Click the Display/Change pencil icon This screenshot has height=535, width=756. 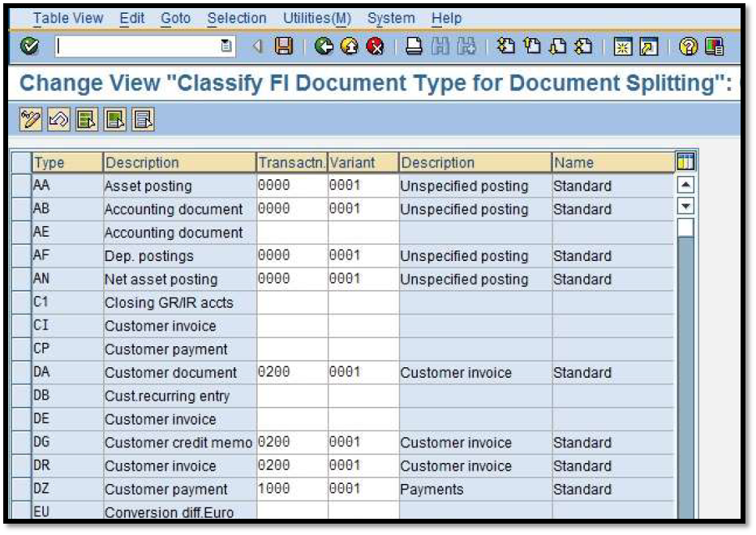point(30,119)
